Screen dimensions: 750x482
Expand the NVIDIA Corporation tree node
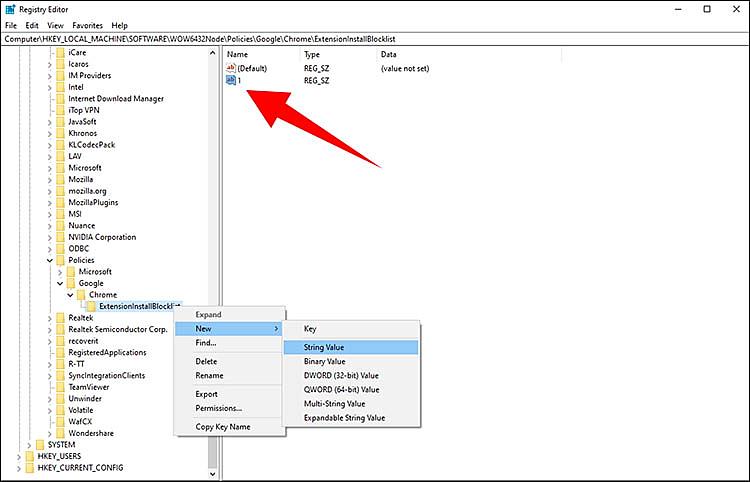50,237
